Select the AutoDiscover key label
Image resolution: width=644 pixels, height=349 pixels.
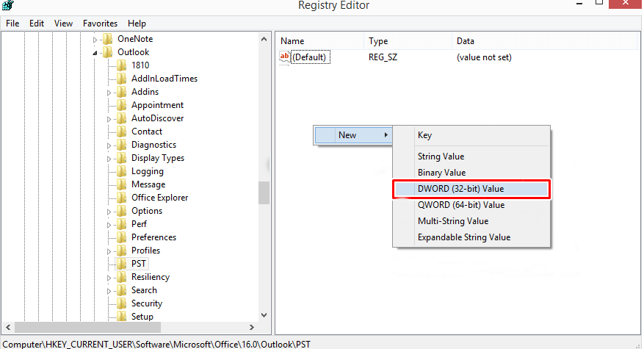click(157, 118)
